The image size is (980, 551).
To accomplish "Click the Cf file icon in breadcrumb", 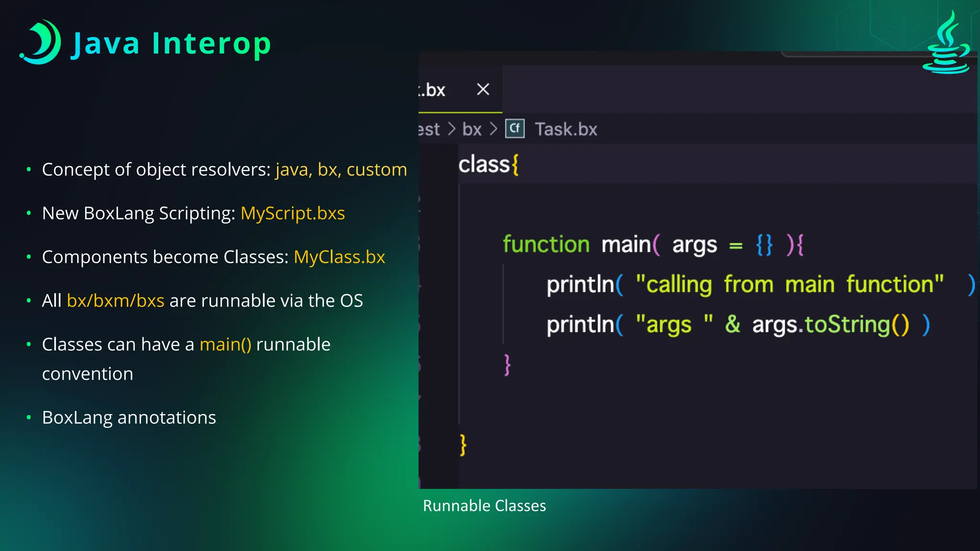I will pyautogui.click(x=515, y=129).
